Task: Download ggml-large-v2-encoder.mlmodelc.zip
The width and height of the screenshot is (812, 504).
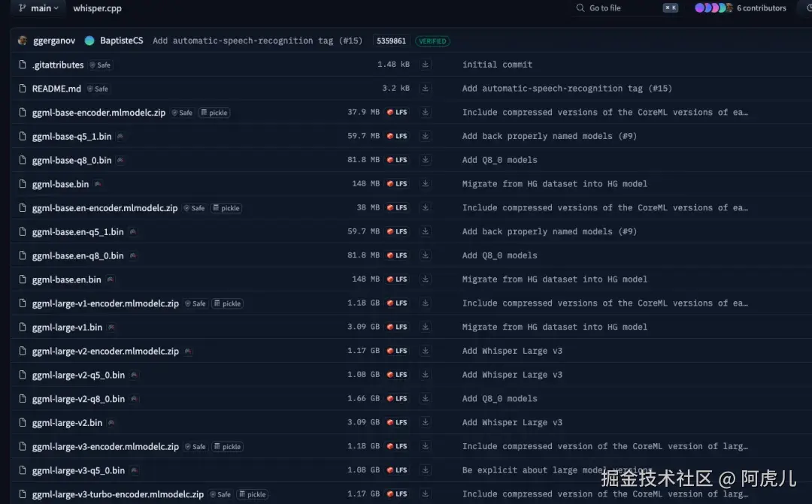Action: (x=425, y=350)
